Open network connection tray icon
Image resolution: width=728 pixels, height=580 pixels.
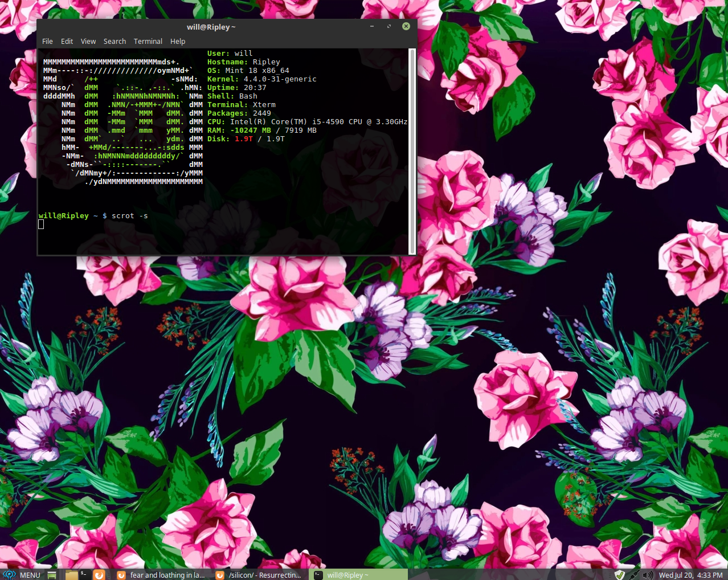point(634,575)
